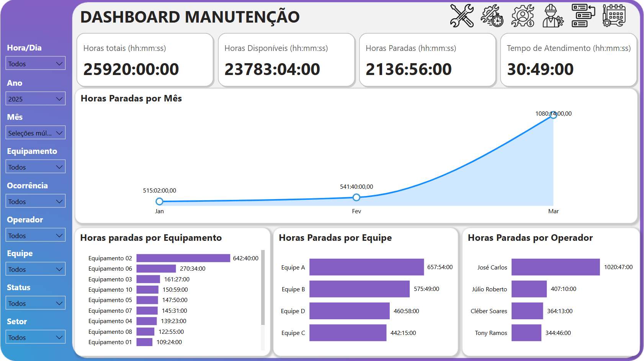Click the Horas Paradas card value 2136:56:00

point(409,69)
